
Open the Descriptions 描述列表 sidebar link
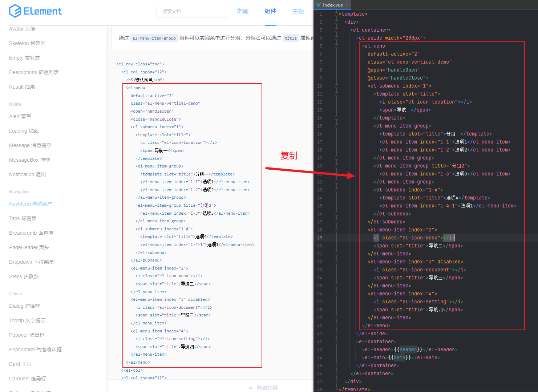(x=34, y=72)
